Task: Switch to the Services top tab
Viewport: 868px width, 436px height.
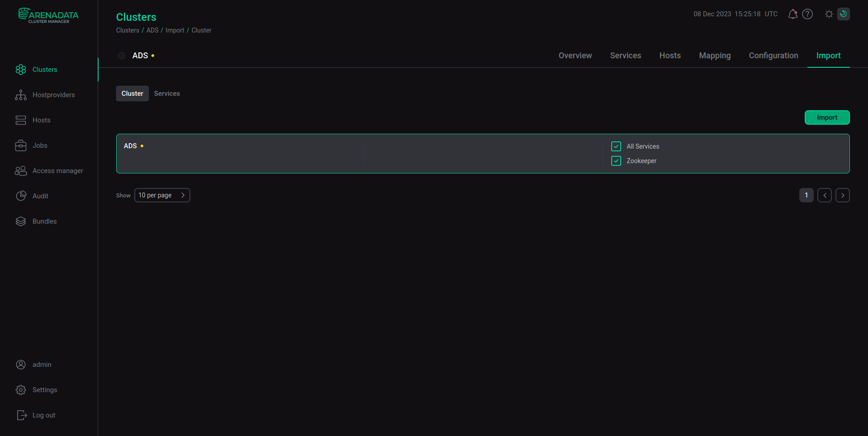Action: (626, 56)
